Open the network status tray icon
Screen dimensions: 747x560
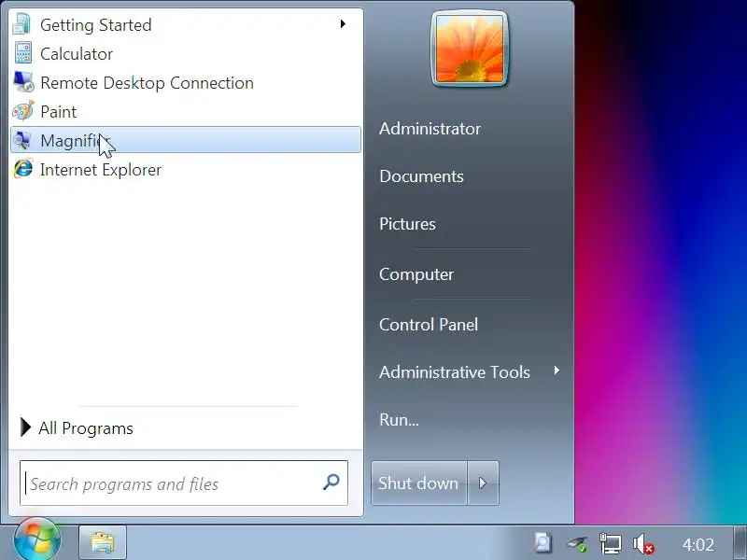pyautogui.click(x=610, y=543)
